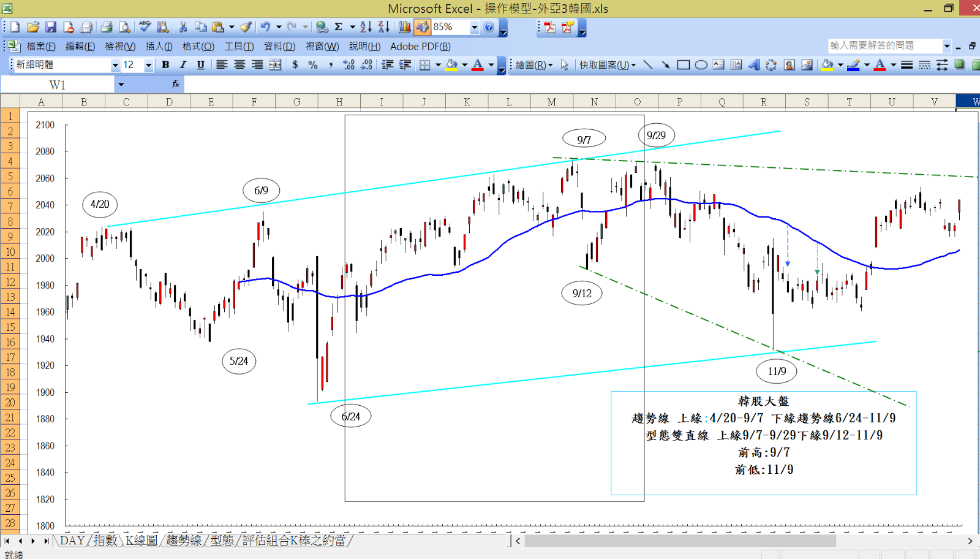
Task: Click the Open file folder icon
Action: coord(33,27)
